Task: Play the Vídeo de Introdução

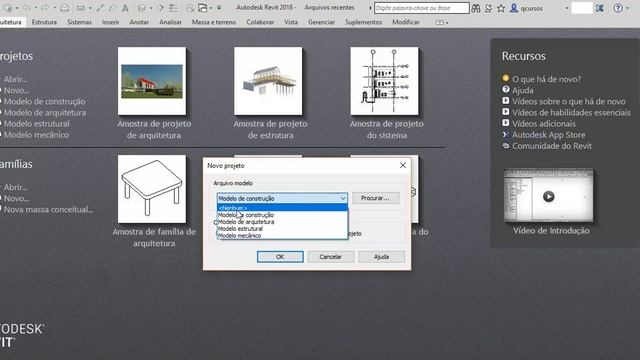Action: point(549,196)
